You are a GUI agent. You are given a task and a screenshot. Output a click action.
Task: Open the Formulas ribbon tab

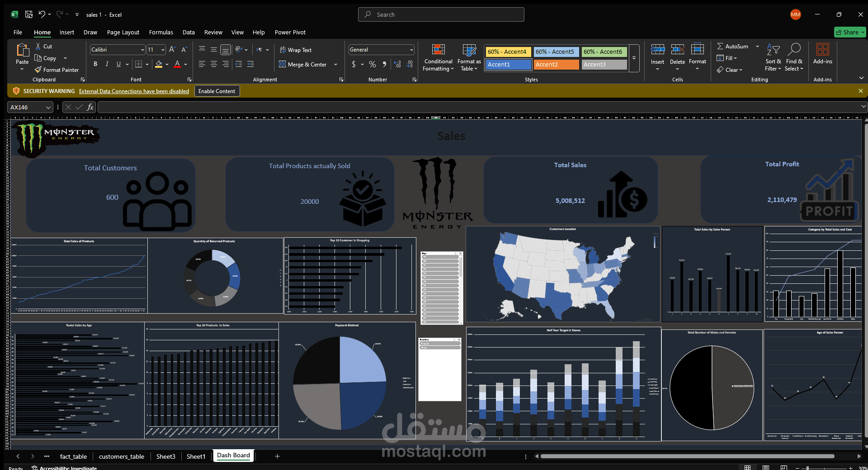(161, 32)
